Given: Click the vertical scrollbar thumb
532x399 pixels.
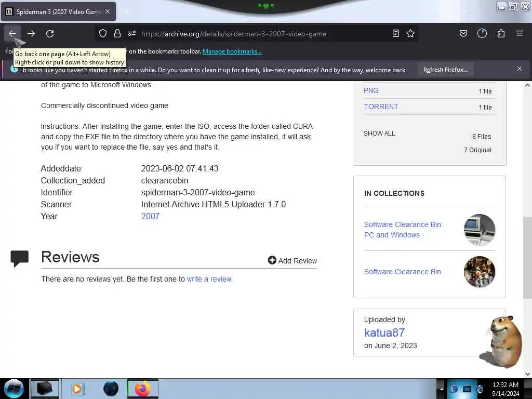Looking at the screenshot, I should pos(527,258).
